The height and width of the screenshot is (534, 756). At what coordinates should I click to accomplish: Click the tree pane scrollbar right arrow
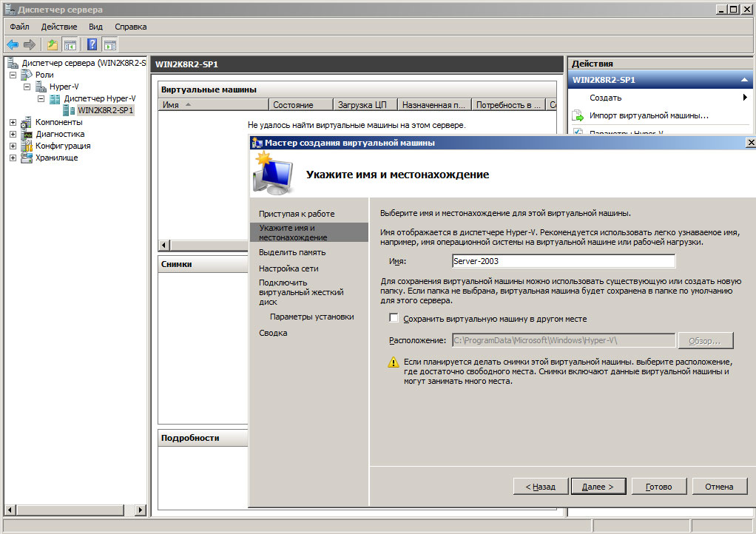(141, 510)
